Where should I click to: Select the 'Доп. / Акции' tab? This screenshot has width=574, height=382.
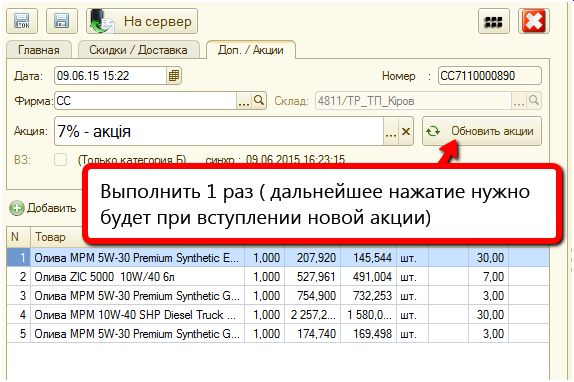[251, 50]
